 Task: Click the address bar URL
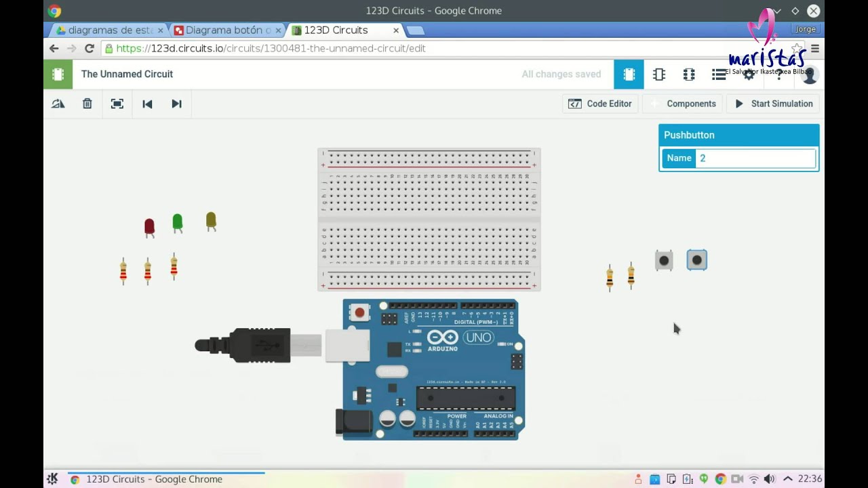coord(271,48)
